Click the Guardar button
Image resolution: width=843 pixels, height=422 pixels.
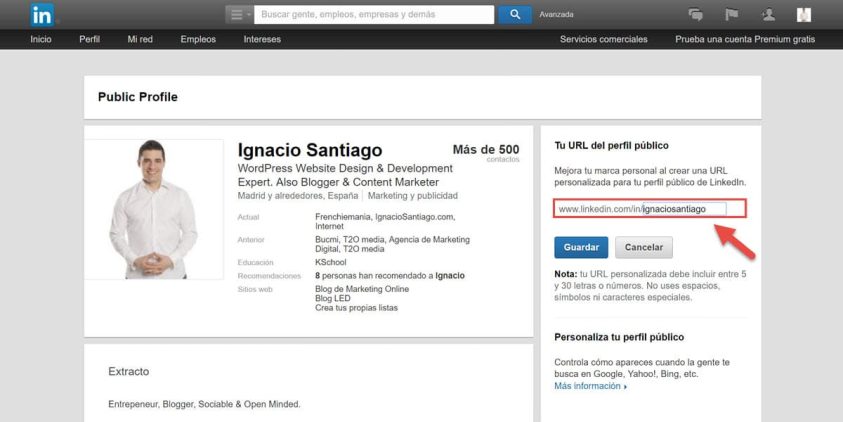pos(581,247)
